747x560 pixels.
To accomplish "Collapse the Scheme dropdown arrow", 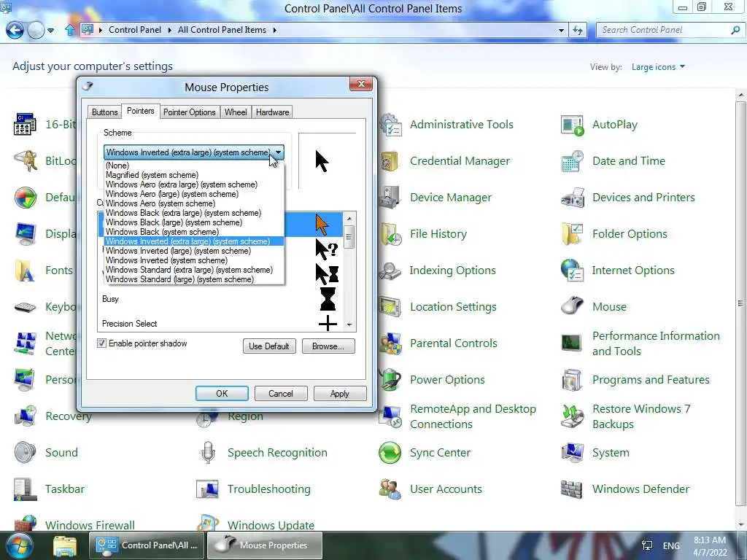I will (x=278, y=152).
